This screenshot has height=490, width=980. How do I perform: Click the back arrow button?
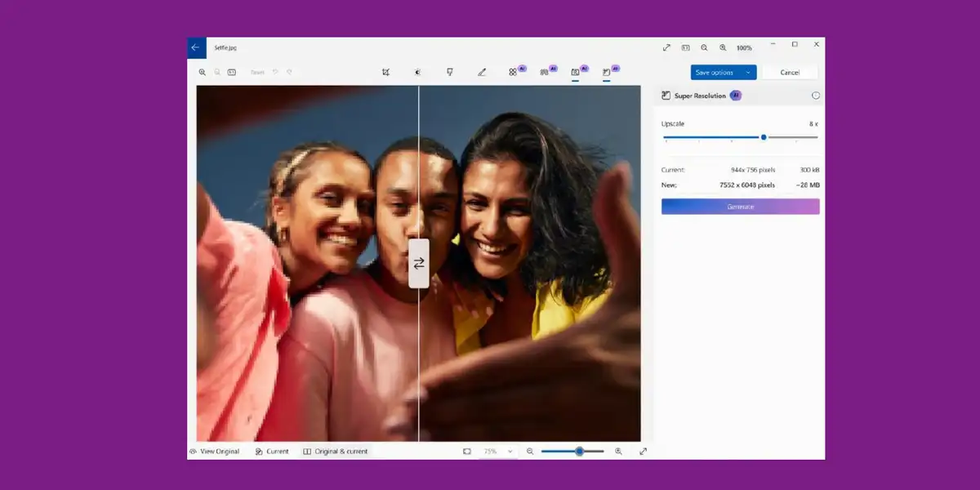(x=196, y=47)
